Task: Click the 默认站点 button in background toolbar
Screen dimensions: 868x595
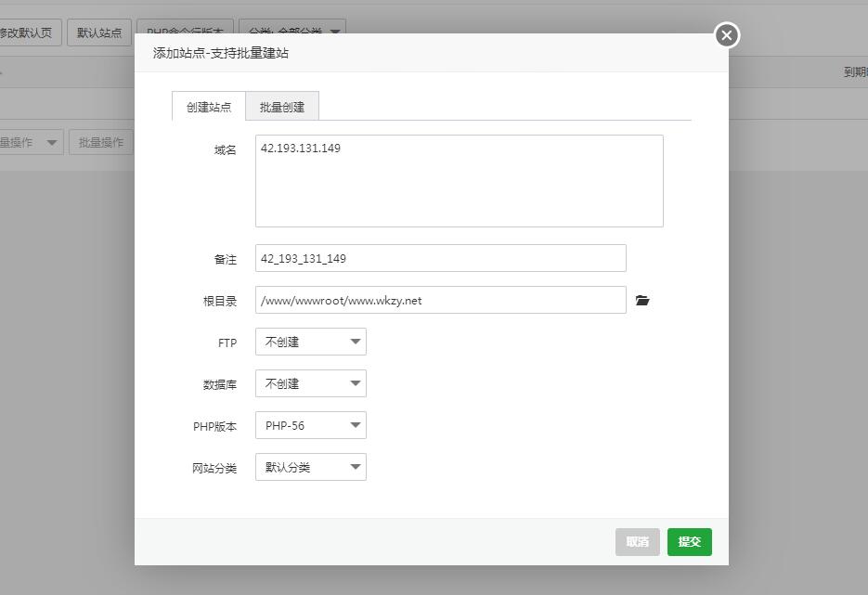Action: tap(98, 32)
